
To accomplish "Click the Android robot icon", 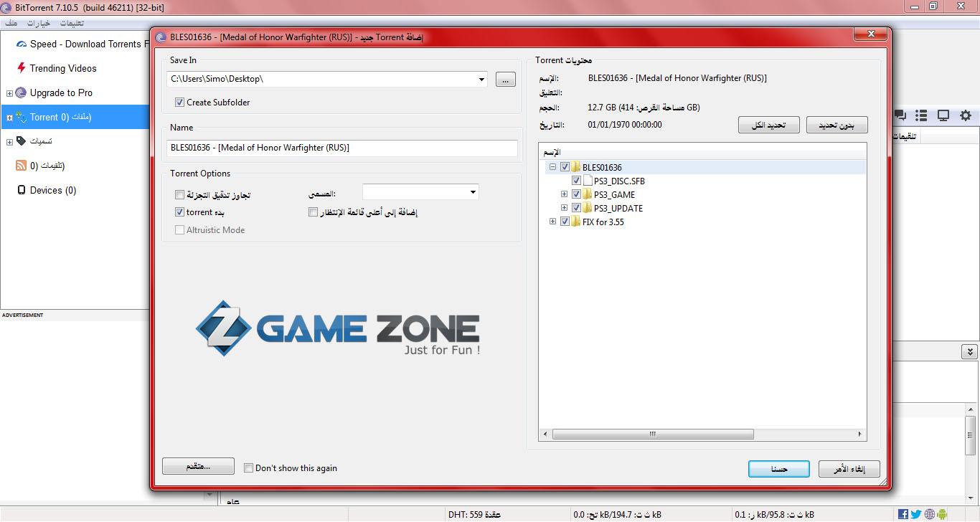I will click(x=943, y=514).
